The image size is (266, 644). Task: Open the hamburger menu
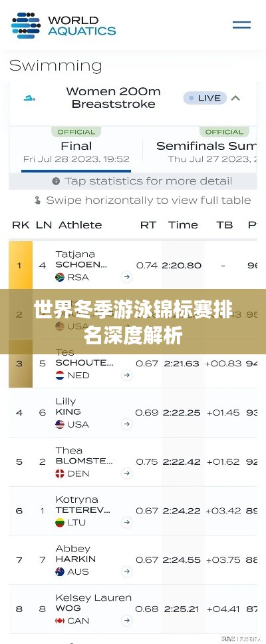point(241,25)
